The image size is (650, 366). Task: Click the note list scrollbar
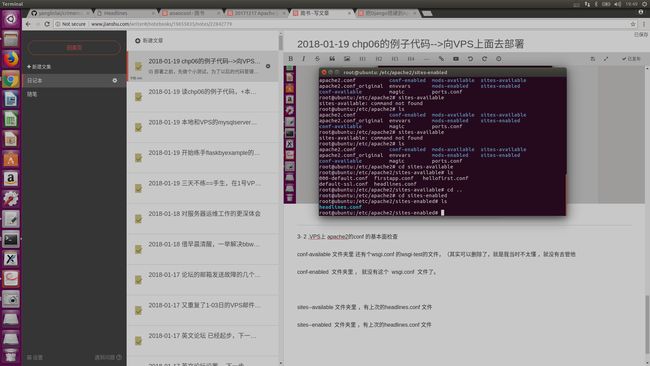281,43
